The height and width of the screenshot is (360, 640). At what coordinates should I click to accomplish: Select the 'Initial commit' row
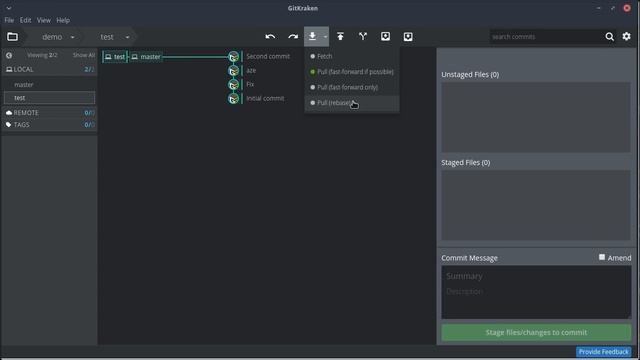(265, 98)
